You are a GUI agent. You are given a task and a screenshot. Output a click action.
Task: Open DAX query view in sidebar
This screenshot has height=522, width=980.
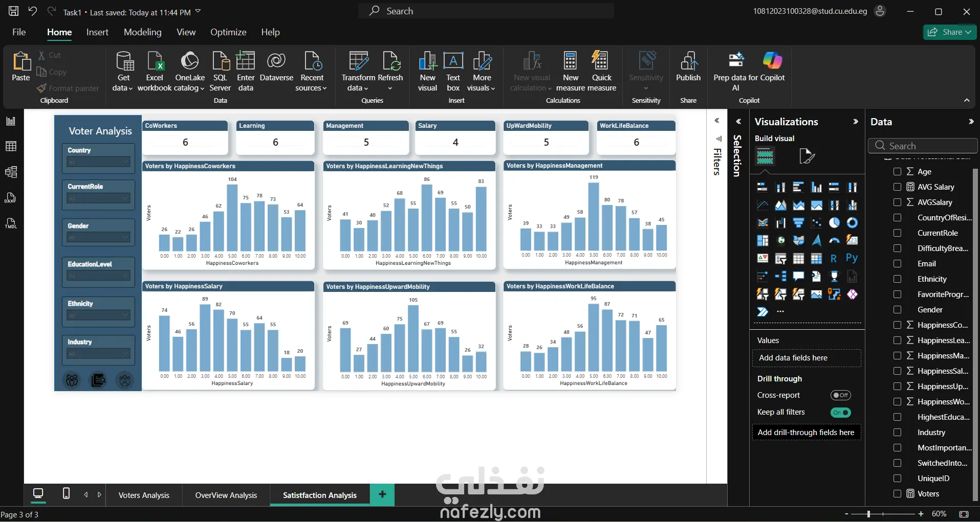click(x=11, y=198)
